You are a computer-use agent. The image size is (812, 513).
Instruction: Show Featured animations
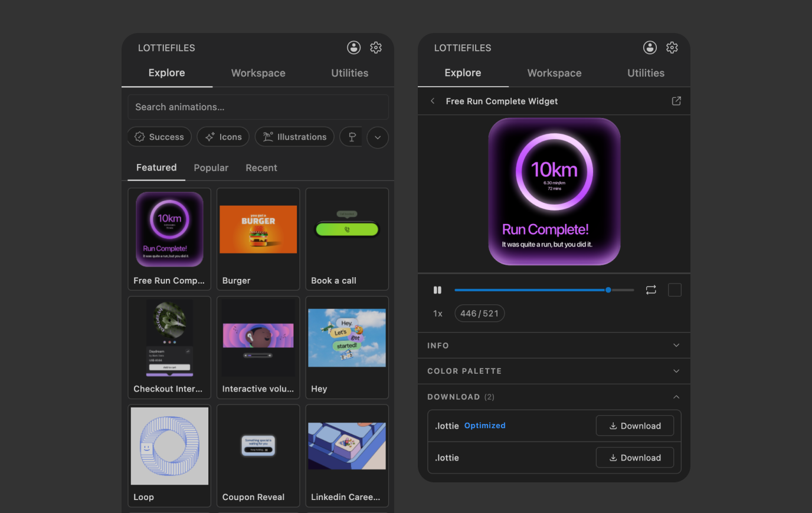156,167
